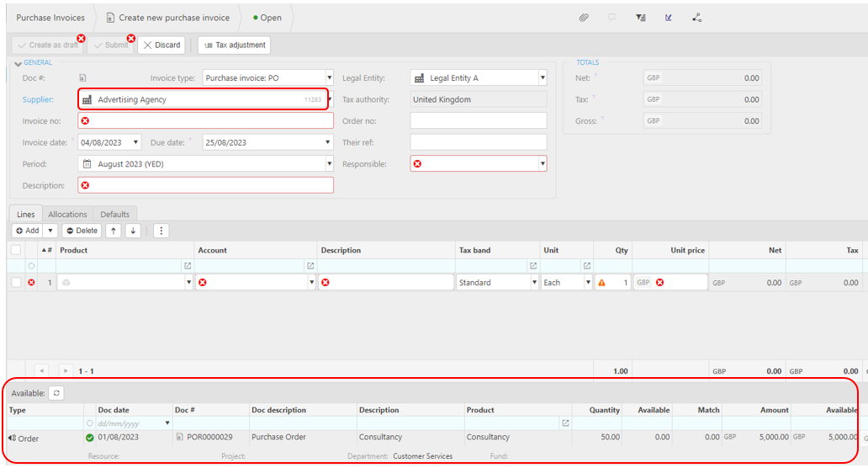
Task: Open the Add button dropdown arrow
Action: coord(50,231)
